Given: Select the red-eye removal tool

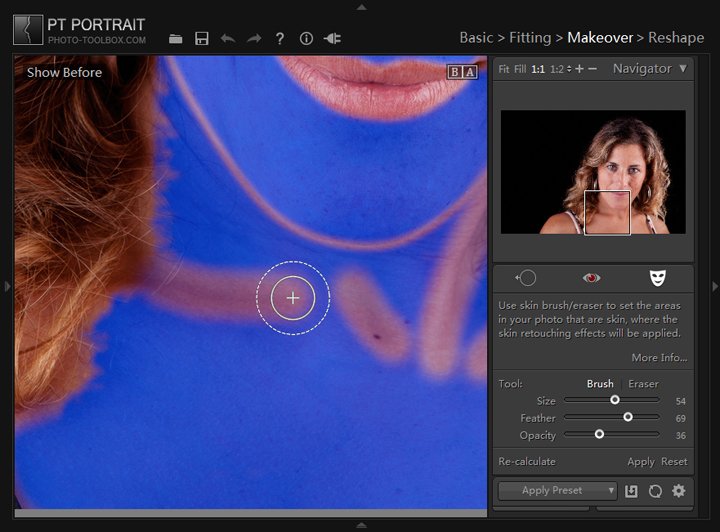Looking at the screenshot, I should click(x=591, y=278).
